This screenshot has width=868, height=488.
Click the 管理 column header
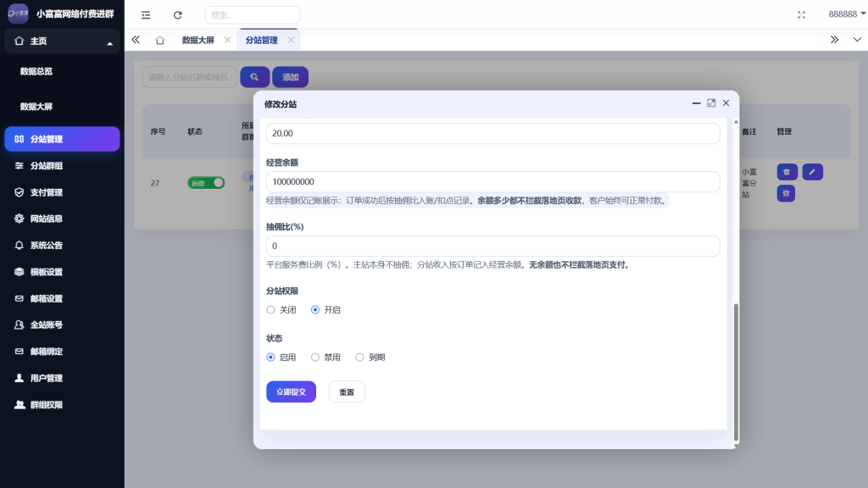(784, 131)
